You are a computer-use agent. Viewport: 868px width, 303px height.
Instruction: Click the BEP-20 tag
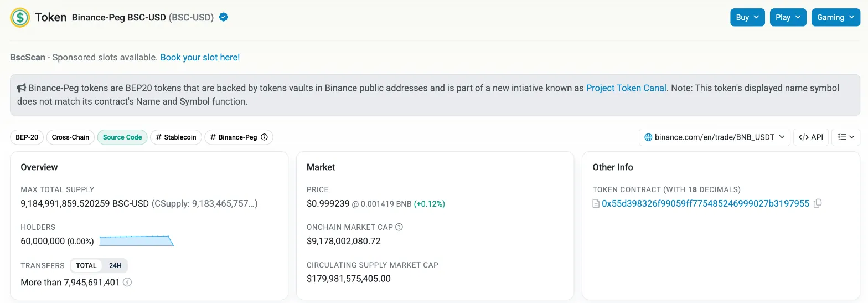tap(27, 137)
